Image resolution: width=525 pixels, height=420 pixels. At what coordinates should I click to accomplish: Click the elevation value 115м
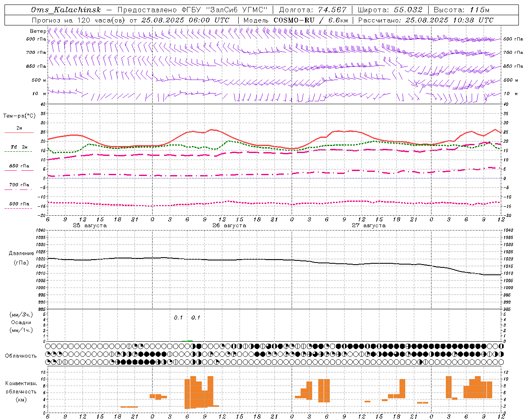479,10
